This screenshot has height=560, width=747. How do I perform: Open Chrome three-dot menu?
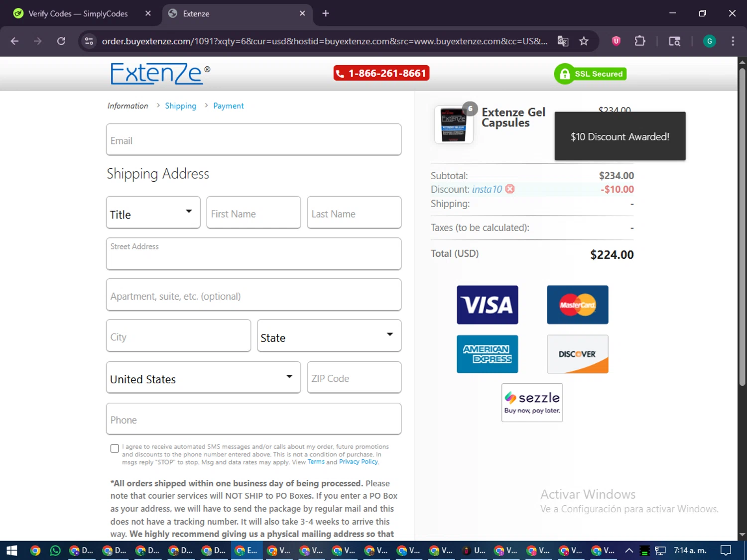point(733,41)
